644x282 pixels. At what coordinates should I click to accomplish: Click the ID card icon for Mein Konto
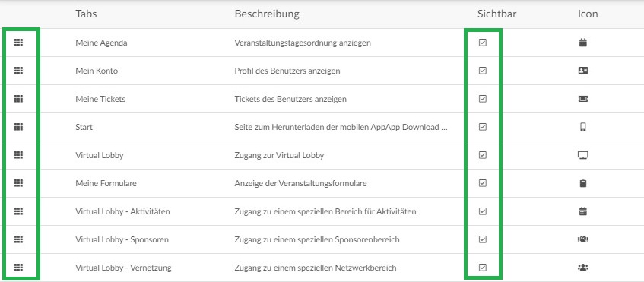coord(583,71)
